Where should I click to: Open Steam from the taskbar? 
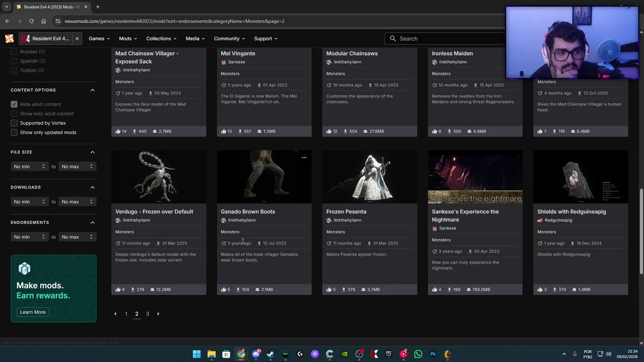pyautogui.click(x=270, y=354)
